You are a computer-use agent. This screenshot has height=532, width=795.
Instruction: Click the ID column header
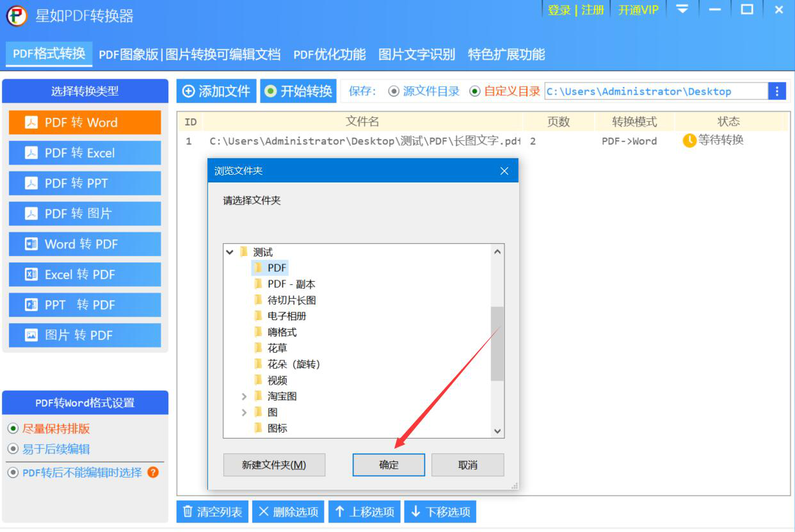pos(191,121)
